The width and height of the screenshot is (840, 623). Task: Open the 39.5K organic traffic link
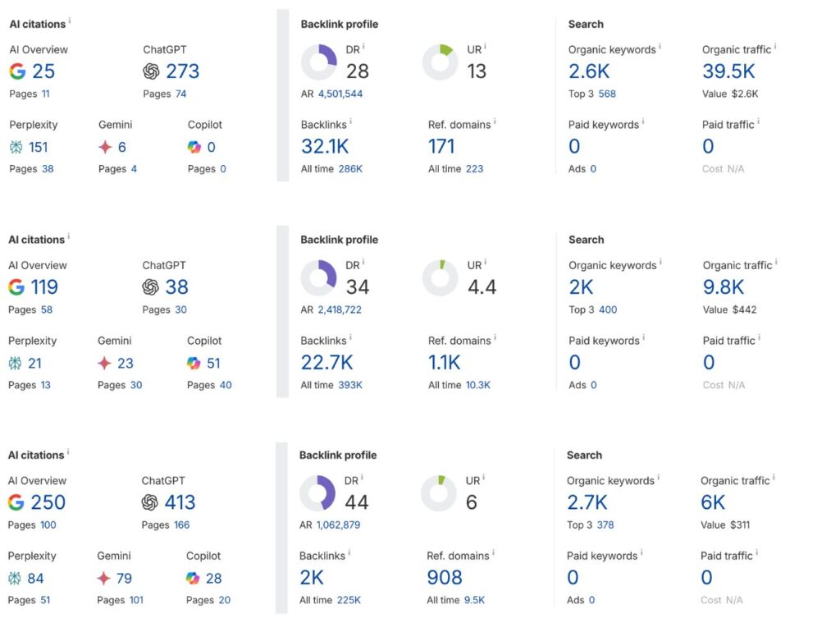click(x=728, y=71)
